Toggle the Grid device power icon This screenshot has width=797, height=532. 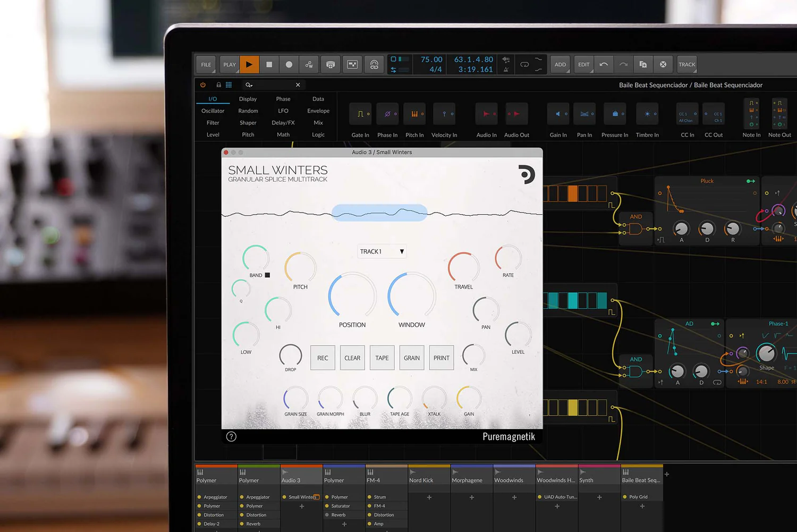pos(203,85)
